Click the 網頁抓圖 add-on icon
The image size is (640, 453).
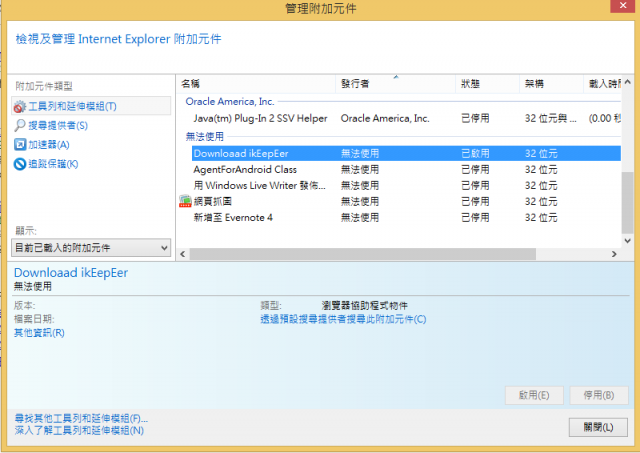(x=185, y=201)
